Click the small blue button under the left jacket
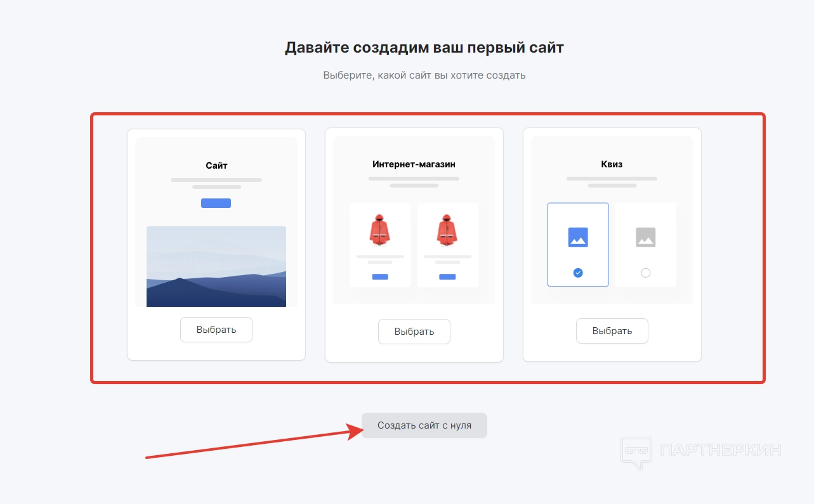 [x=380, y=277]
